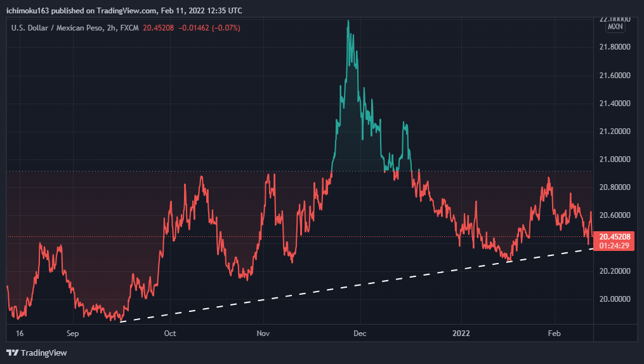Click the red last price 20.45208 in header
This screenshot has width=644, height=364.
point(159,28)
